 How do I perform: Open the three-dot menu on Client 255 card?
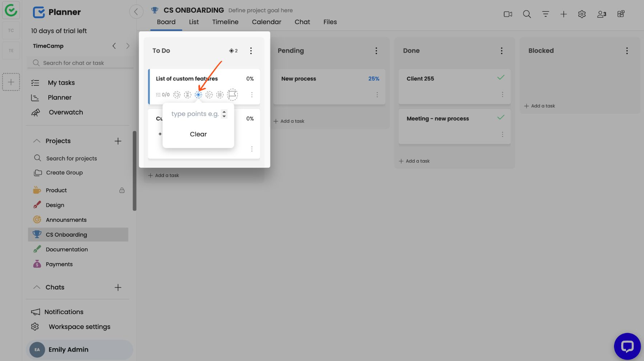(x=502, y=95)
